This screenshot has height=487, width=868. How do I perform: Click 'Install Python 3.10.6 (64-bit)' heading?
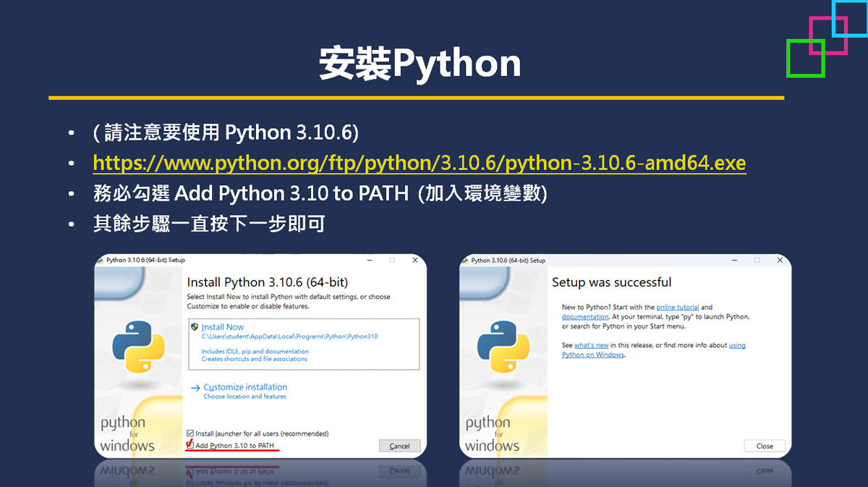[x=267, y=282]
